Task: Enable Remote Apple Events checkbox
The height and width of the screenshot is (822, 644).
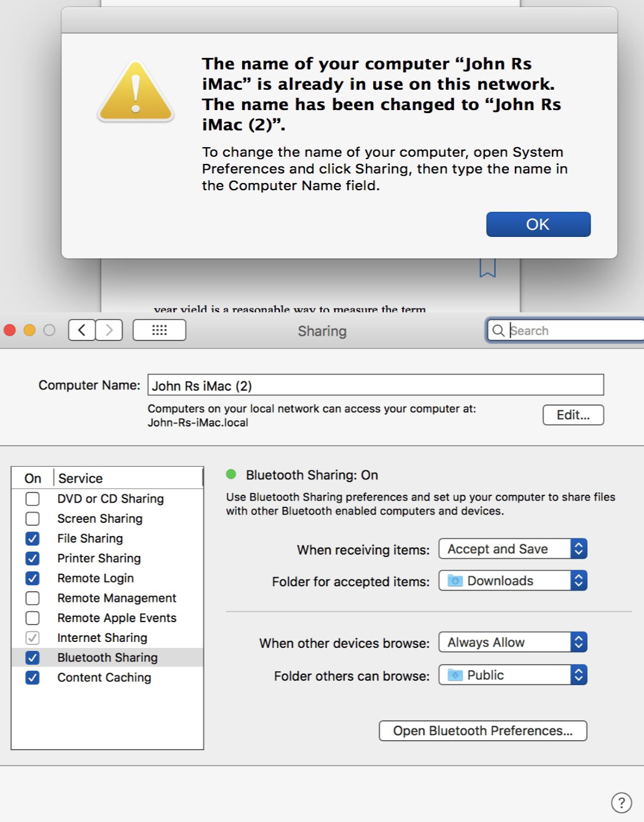Action: tap(33, 618)
